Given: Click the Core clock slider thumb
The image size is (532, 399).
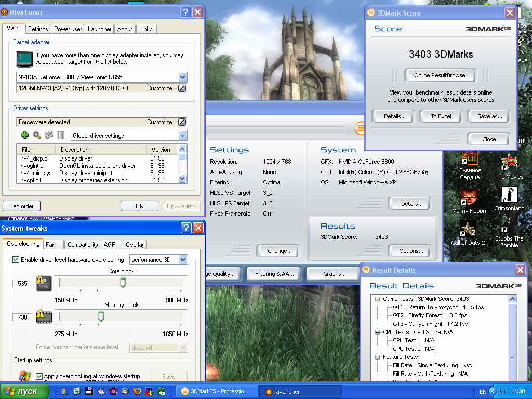Looking at the screenshot, I should 123,282.
